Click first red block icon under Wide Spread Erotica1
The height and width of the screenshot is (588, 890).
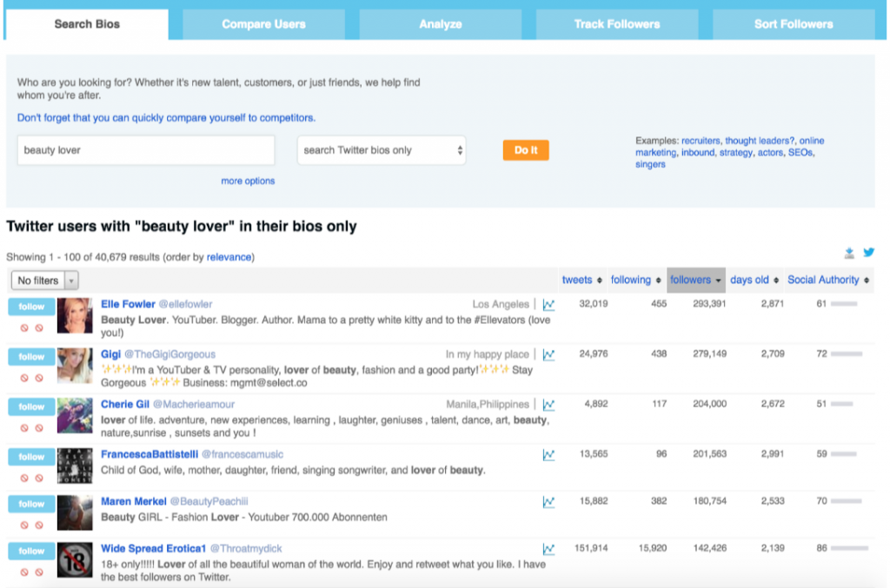coord(24,571)
